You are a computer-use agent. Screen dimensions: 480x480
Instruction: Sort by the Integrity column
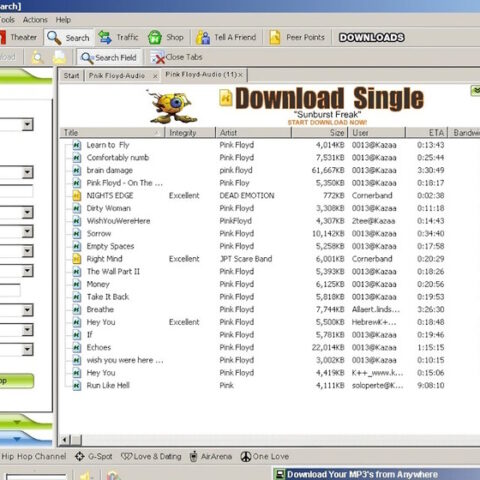[x=190, y=133]
